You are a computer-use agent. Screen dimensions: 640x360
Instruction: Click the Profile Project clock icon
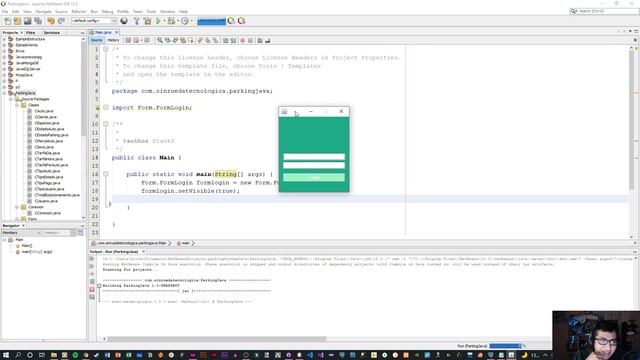point(185,21)
